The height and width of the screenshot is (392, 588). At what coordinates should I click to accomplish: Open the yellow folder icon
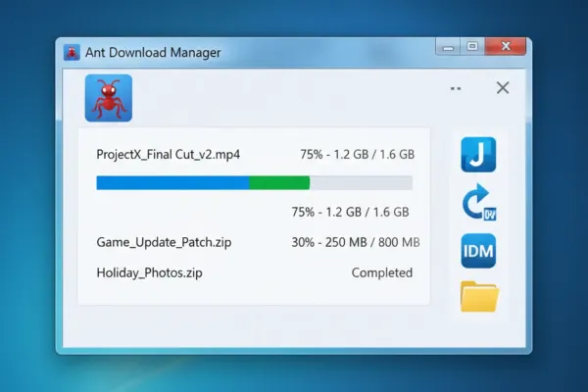pyautogui.click(x=479, y=296)
